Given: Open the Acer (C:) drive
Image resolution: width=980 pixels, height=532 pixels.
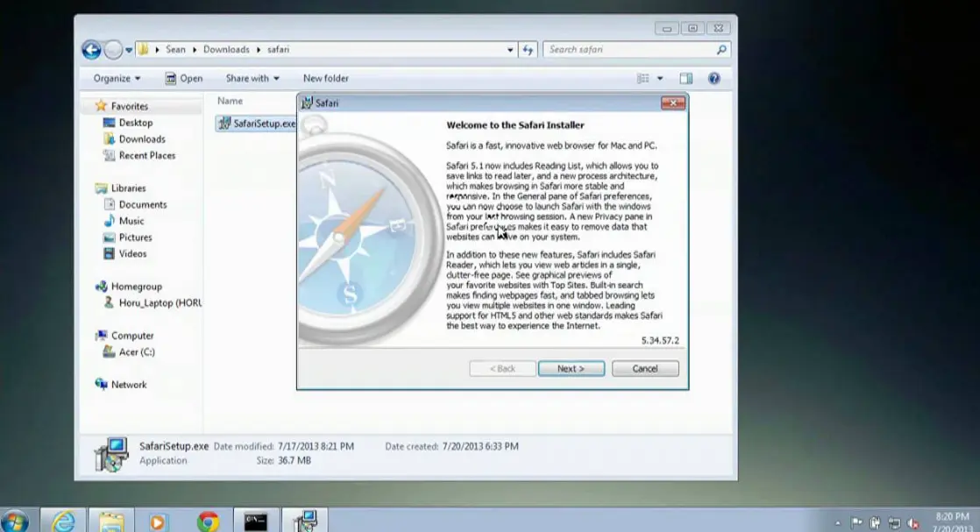Looking at the screenshot, I should pyautogui.click(x=136, y=352).
